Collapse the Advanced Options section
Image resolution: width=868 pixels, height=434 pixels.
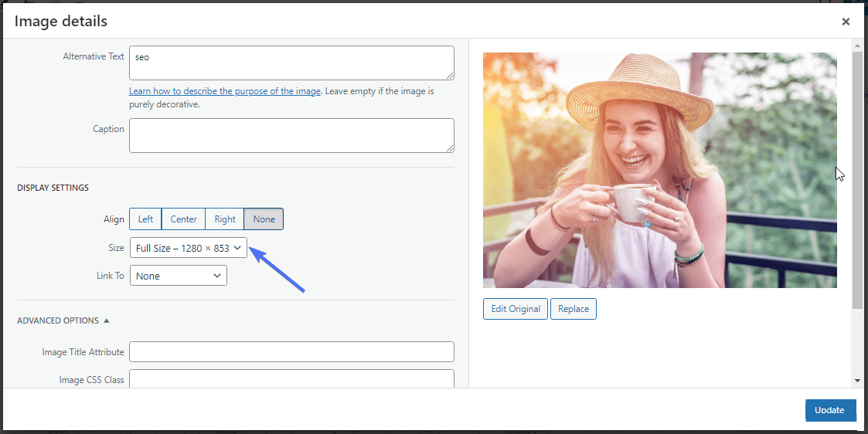click(x=63, y=320)
